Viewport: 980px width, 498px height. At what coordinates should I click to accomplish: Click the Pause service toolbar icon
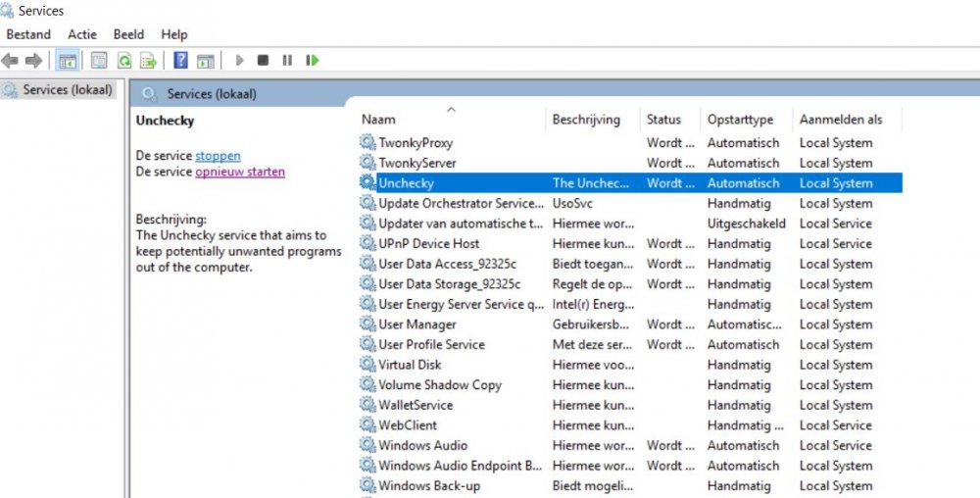coord(287,61)
